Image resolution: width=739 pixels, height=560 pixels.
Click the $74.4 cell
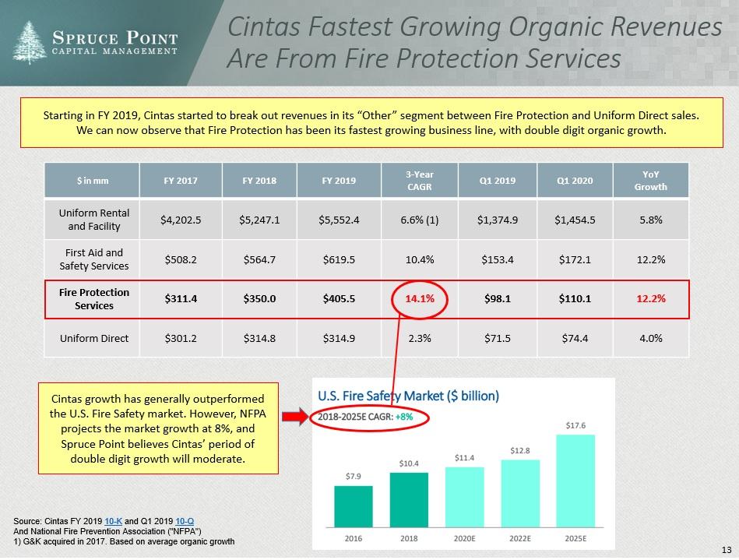575,339
